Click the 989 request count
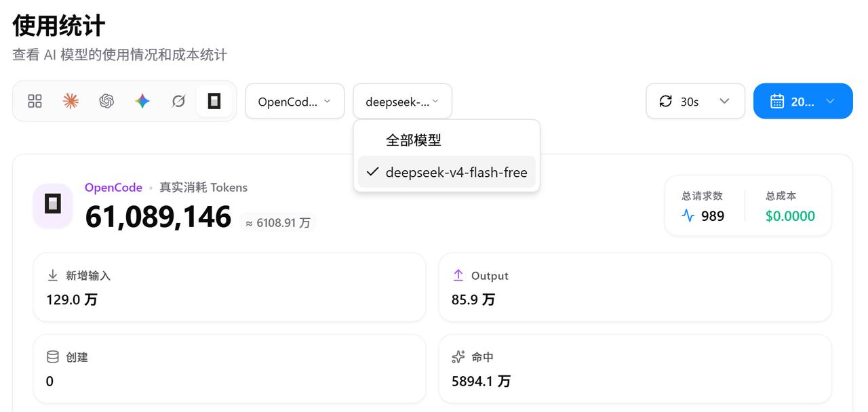The image size is (868, 412). point(713,216)
